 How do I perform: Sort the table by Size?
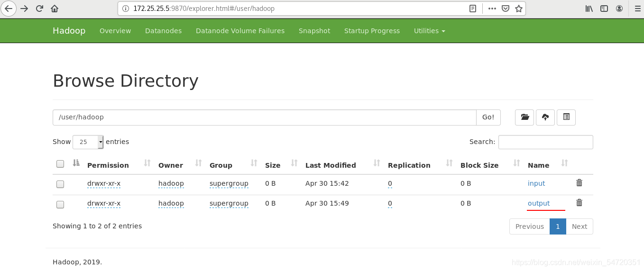(273, 165)
